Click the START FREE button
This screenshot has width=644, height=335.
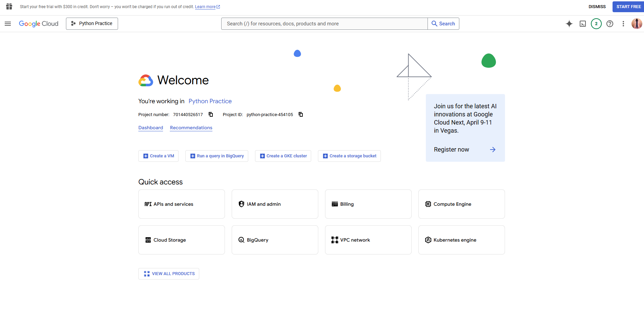628,7
